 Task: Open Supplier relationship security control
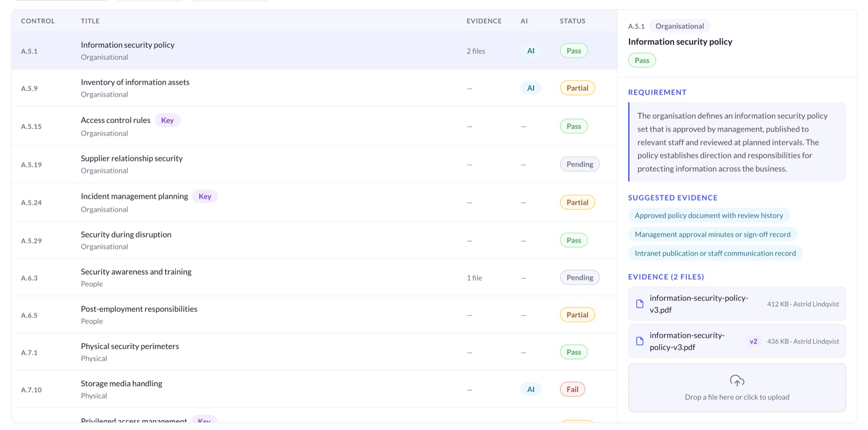[x=314, y=164]
